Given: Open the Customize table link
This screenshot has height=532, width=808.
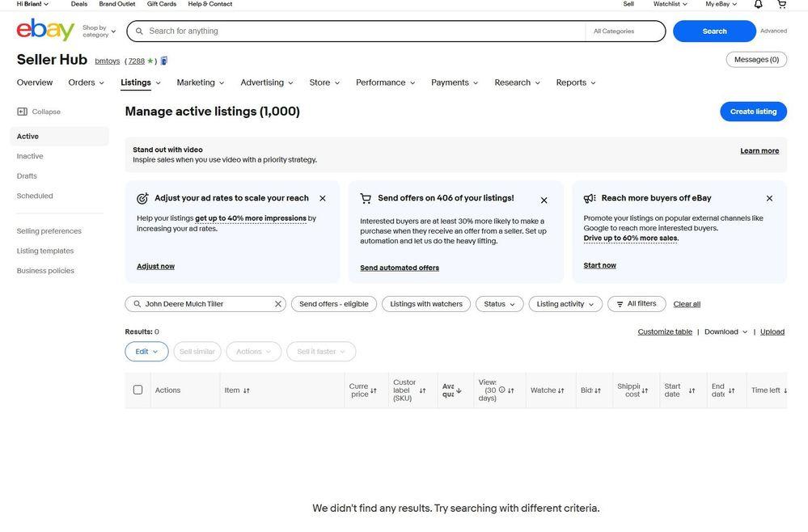Looking at the screenshot, I should [x=665, y=331].
